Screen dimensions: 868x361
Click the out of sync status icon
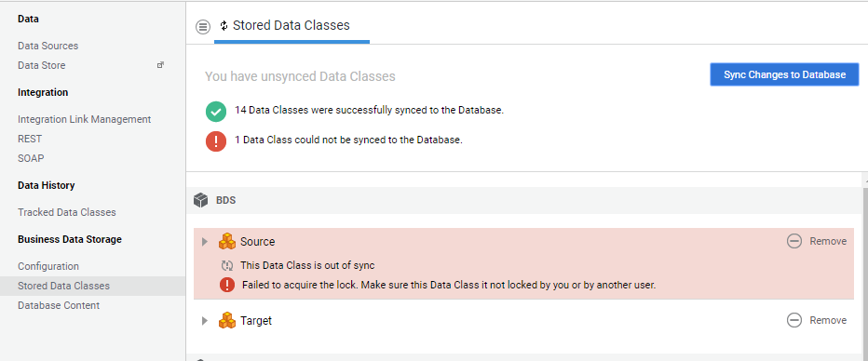pos(227,265)
